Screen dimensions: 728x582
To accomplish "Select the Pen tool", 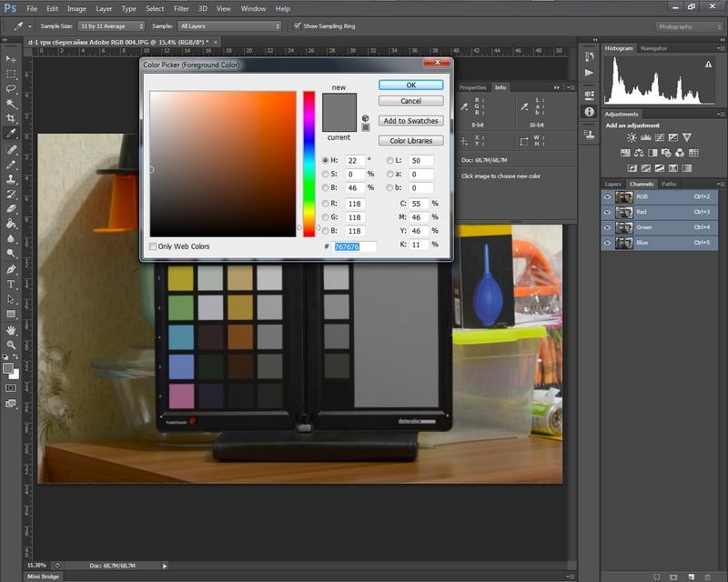I will pos(11,269).
